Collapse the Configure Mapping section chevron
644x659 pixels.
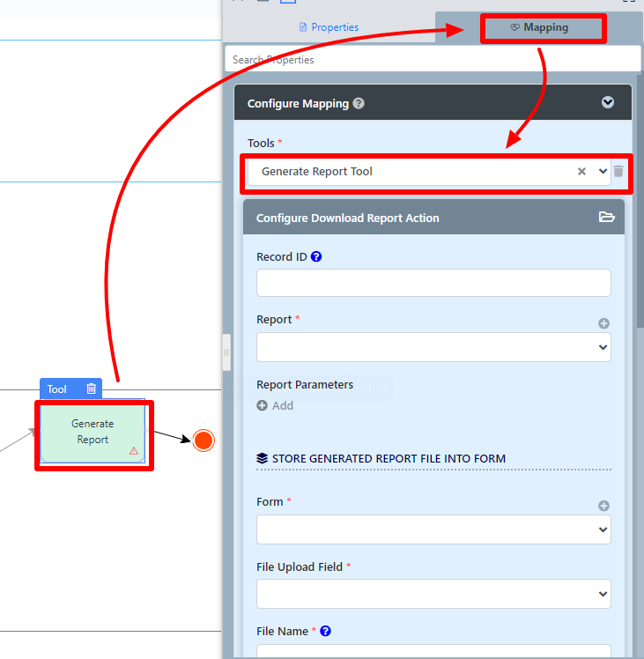click(607, 102)
